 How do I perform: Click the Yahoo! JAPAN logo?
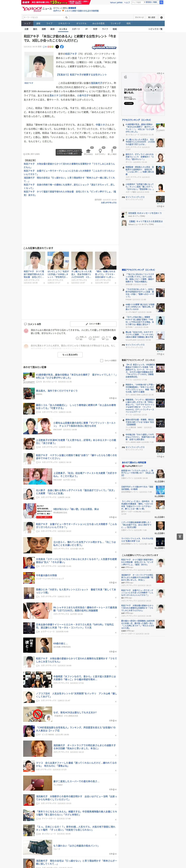point(32,9)
